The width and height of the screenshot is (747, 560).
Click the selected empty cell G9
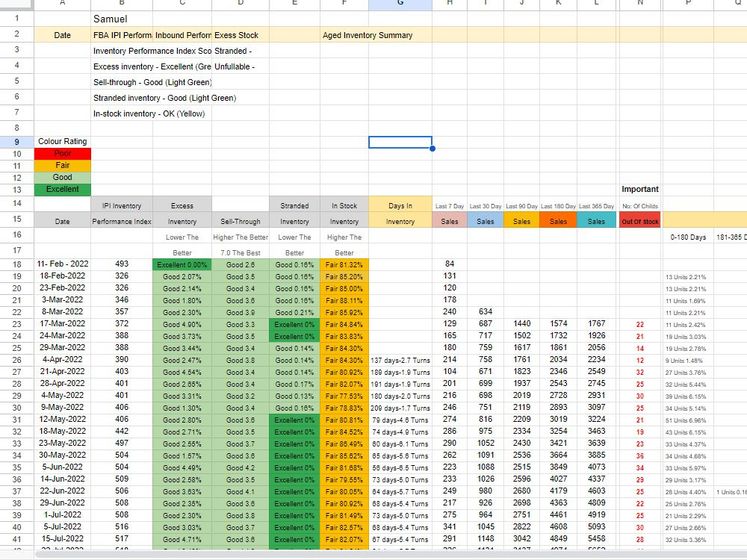click(x=400, y=142)
